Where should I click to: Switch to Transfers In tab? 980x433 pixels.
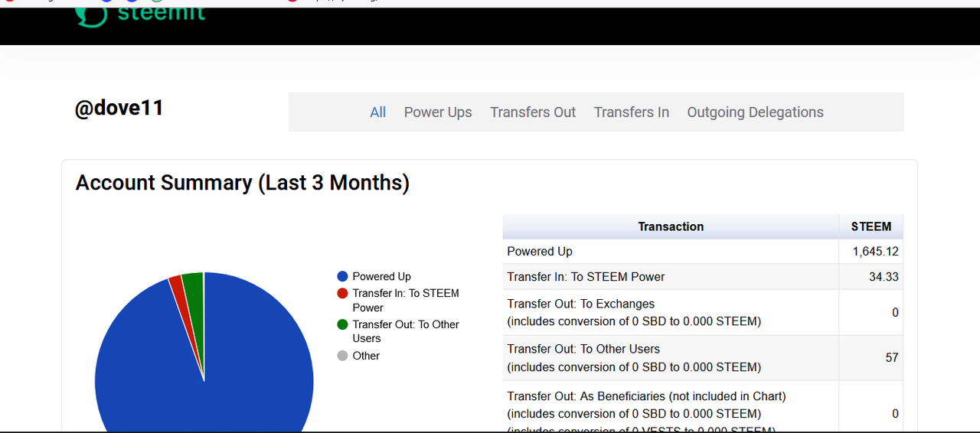pyautogui.click(x=632, y=112)
